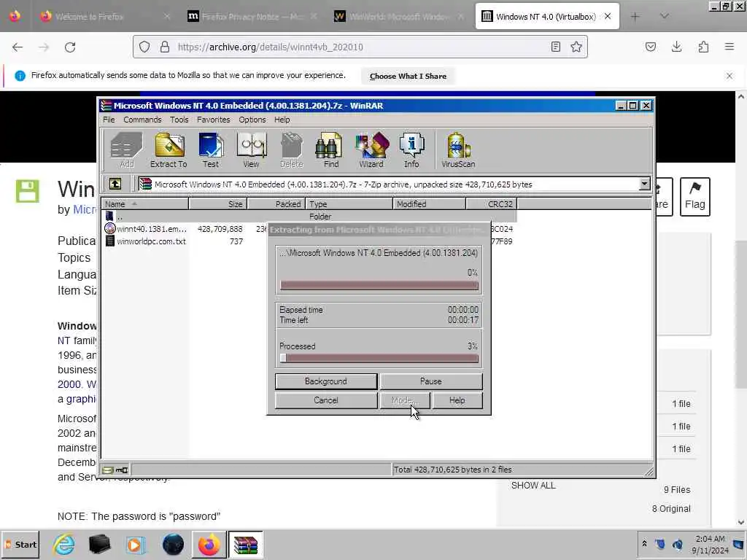747x560 pixels.
Task: Open Firefox extensions menu
Action: point(703,47)
